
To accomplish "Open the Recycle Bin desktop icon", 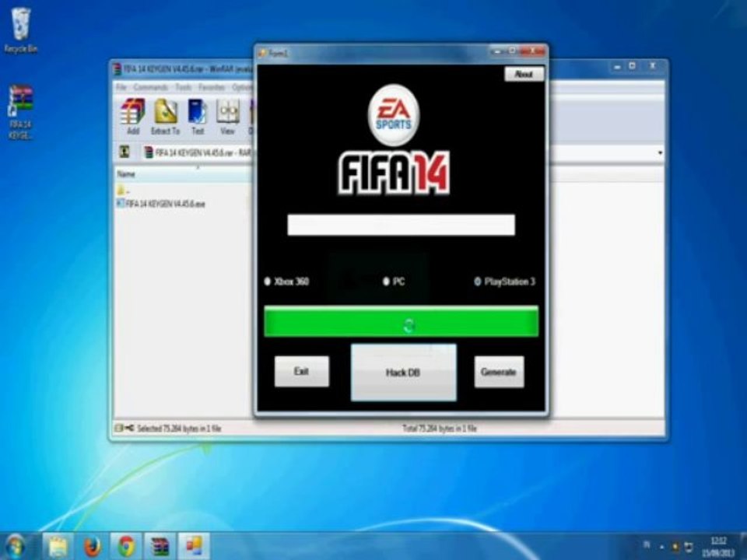I will [20, 30].
